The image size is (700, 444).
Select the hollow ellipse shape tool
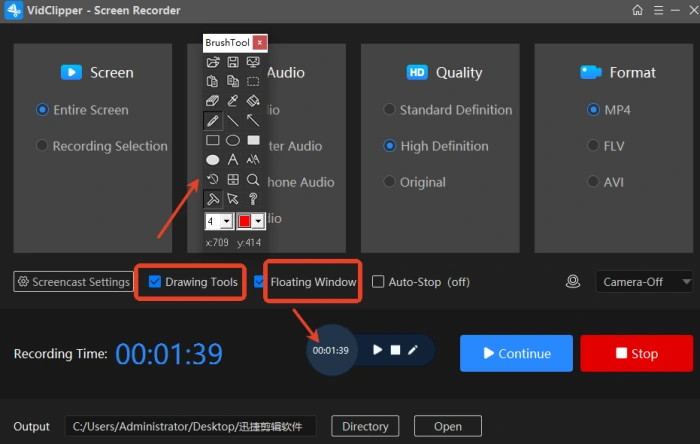pos(233,140)
